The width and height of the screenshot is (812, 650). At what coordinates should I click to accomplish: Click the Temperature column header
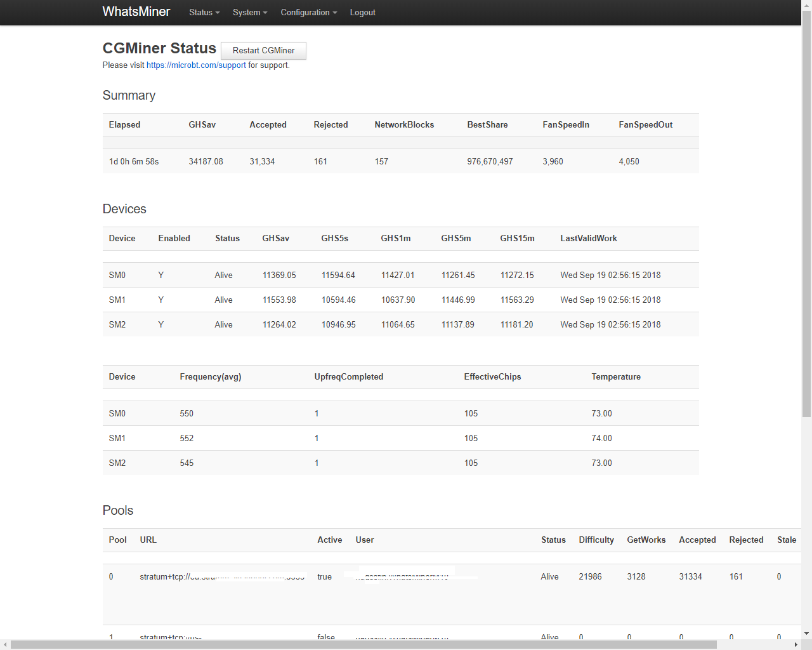click(616, 377)
